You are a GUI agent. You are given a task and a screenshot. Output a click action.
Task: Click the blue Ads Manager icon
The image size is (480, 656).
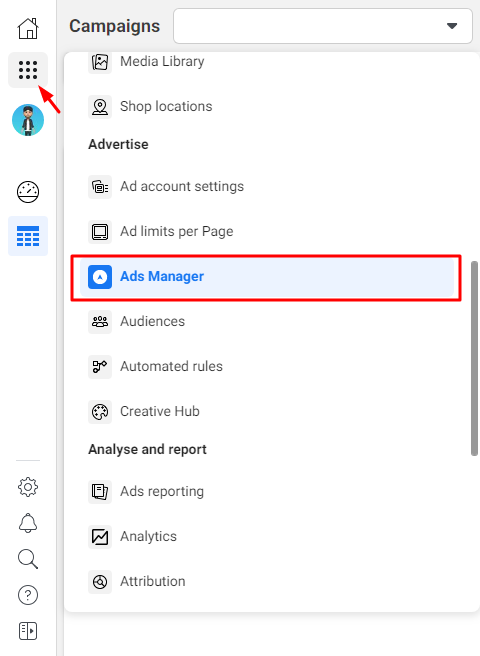coord(100,277)
